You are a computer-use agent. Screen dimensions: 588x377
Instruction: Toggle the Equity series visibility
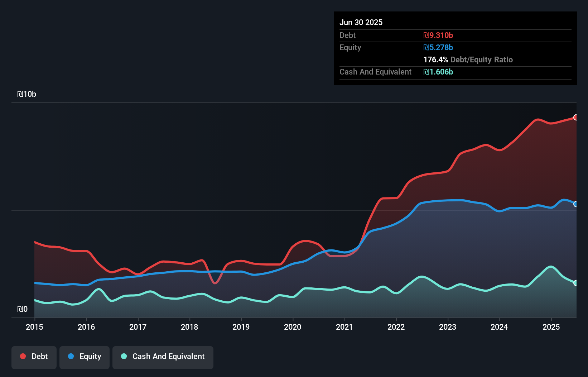coord(84,357)
